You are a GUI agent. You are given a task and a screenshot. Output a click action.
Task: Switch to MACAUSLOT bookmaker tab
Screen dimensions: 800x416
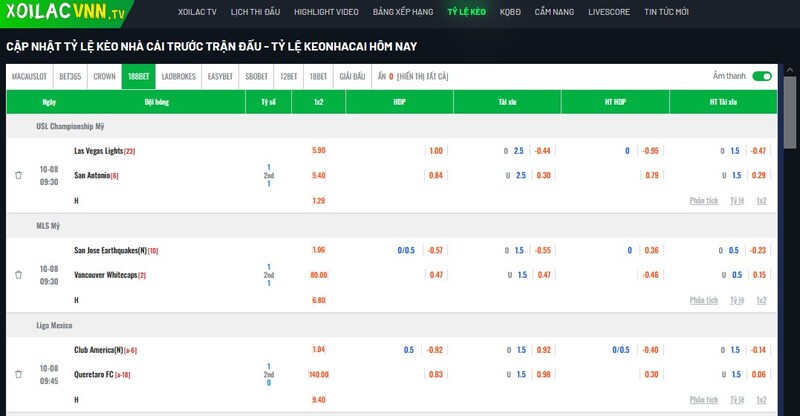[x=29, y=77]
